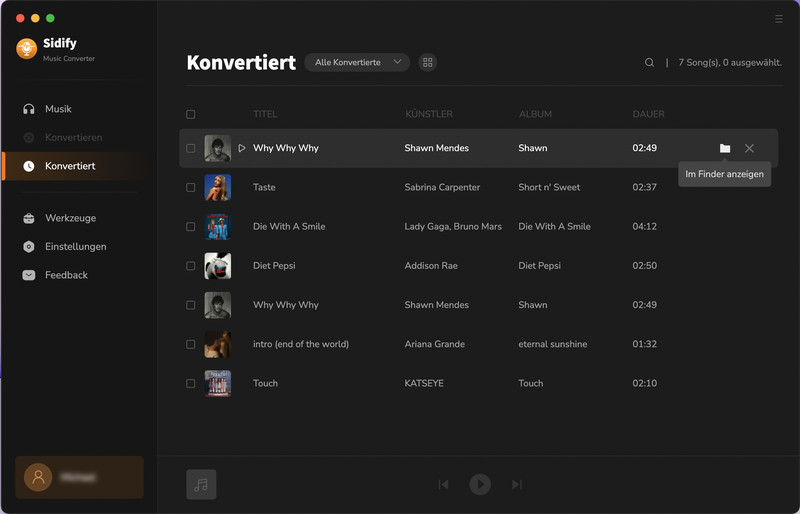Show Why Why Why in Finder
Screen dimensions: 800x514
[724, 148]
